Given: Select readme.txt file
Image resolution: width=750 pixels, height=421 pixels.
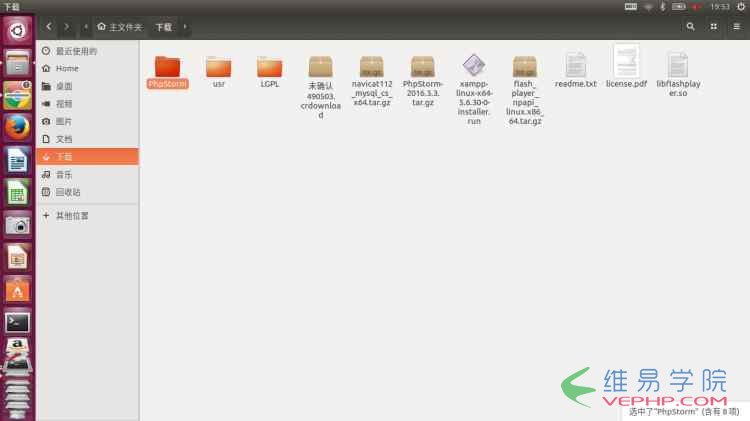Looking at the screenshot, I should [x=576, y=70].
